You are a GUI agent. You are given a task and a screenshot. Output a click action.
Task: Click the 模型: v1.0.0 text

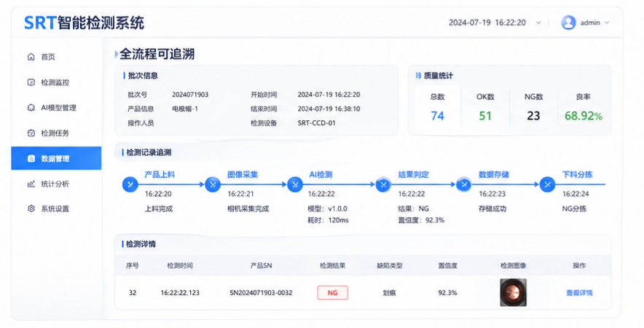pos(327,208)
